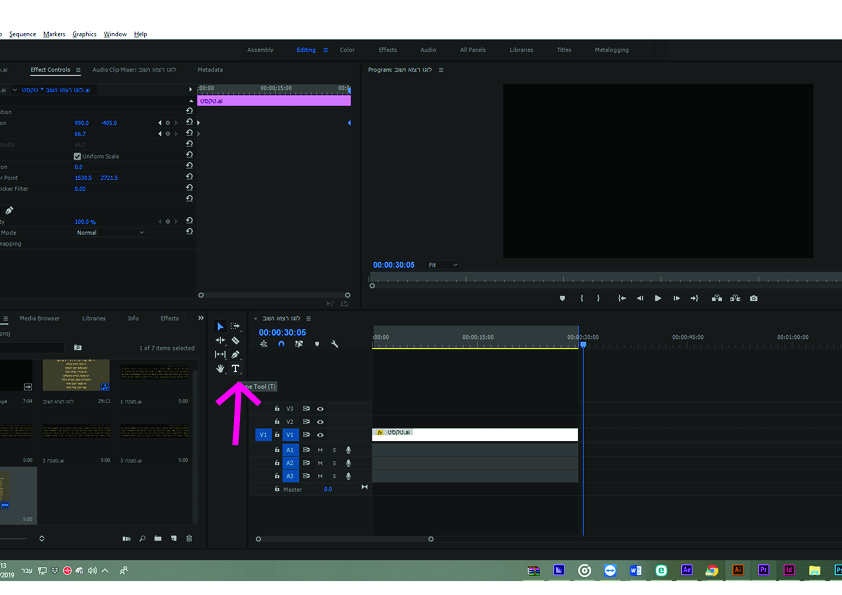This screenshot has width=842, height=595.
Task: Open the Markers menu
Action: pyautogui.click(x=54, y=34)
